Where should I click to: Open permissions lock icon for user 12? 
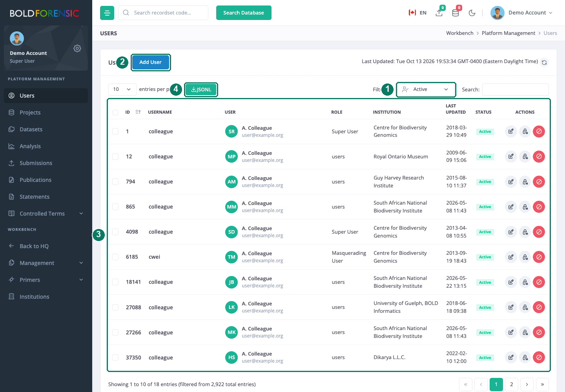point(525,156)
